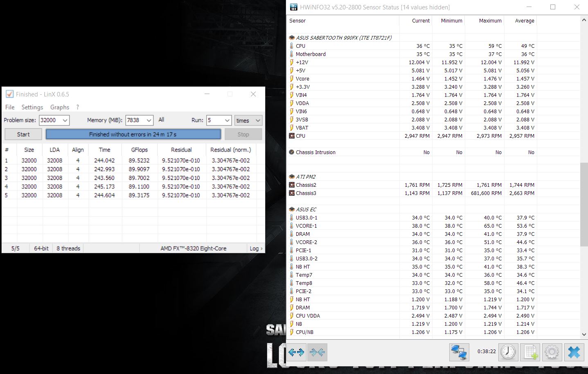Click the lightning icon beside Vcore
588x374 pixels.
292,78
